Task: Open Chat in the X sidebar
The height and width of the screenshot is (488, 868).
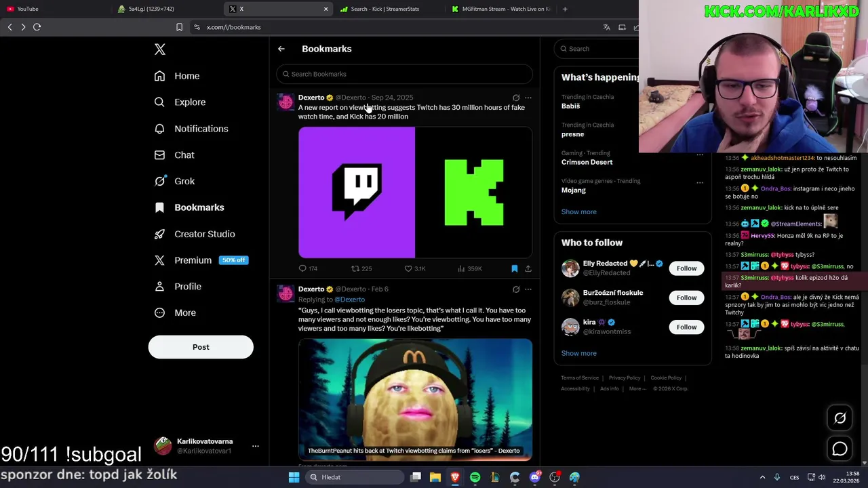Action: [x=174, y=155]
